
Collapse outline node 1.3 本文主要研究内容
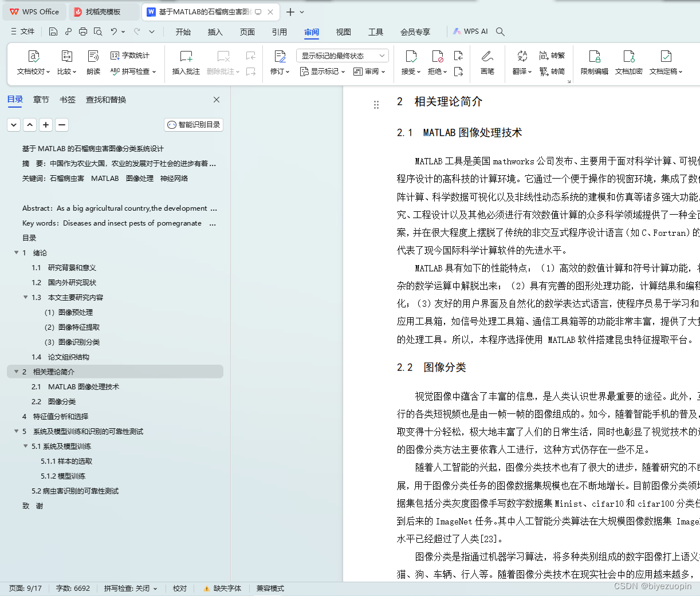point(25,297)
